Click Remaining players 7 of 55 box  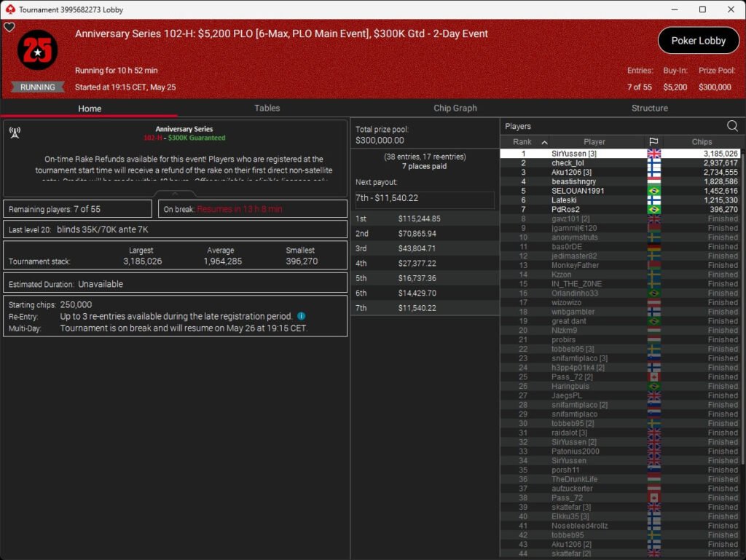pyautogui.click(x=77, y=209)
